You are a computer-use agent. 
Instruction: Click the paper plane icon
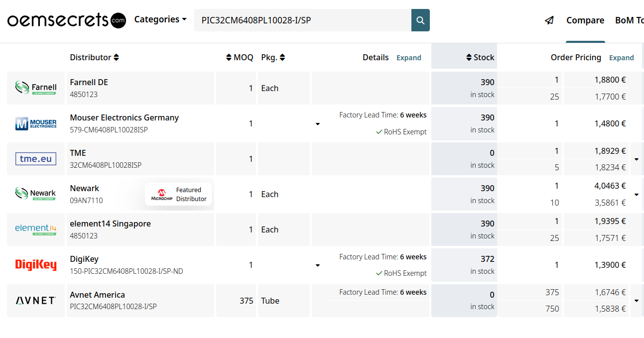549,20
